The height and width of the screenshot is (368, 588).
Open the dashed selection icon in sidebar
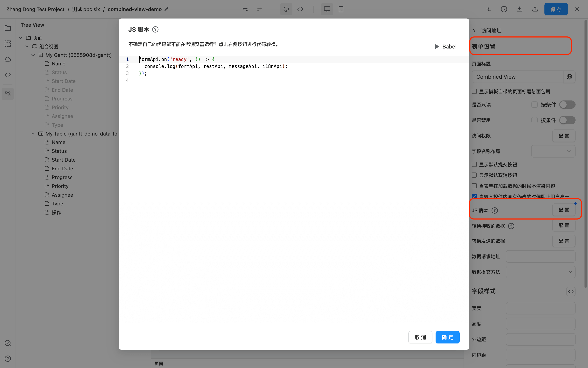pyautogui.click(x=8, y=44)
